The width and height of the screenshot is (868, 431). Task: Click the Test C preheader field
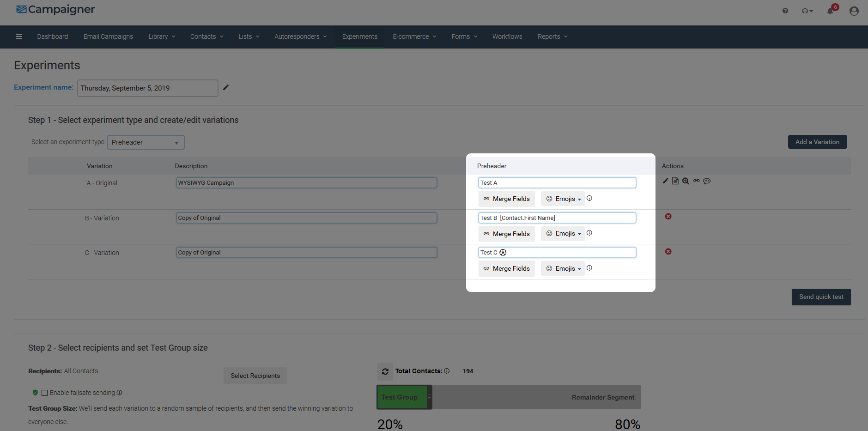[x=557, y=253]
